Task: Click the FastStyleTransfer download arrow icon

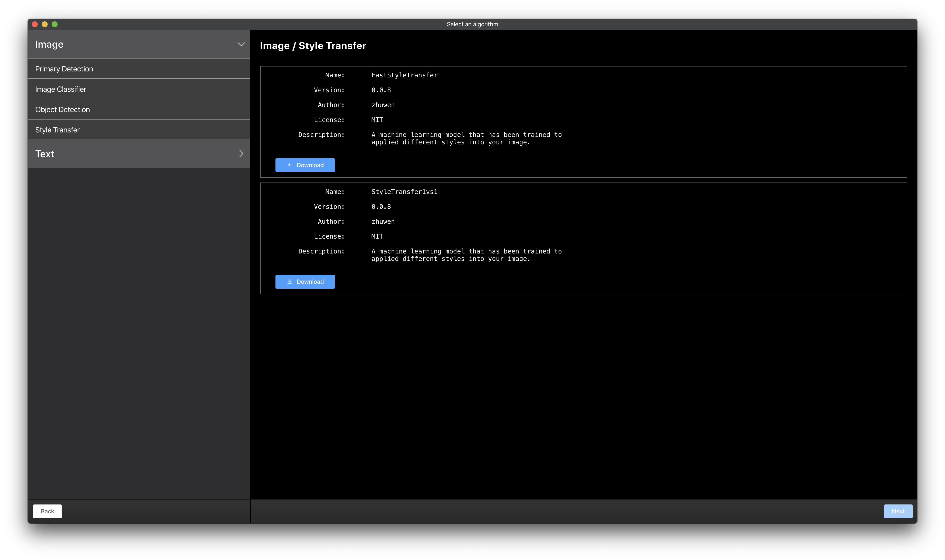Action: pos(290,165)
